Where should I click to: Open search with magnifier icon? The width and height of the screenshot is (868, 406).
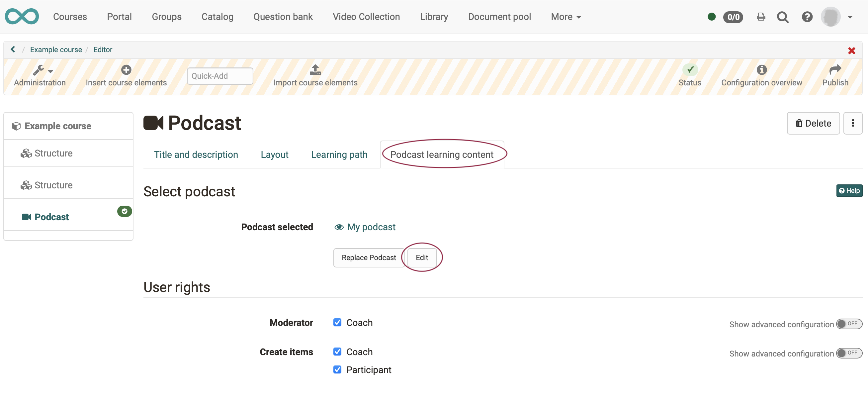coord(782,17)
